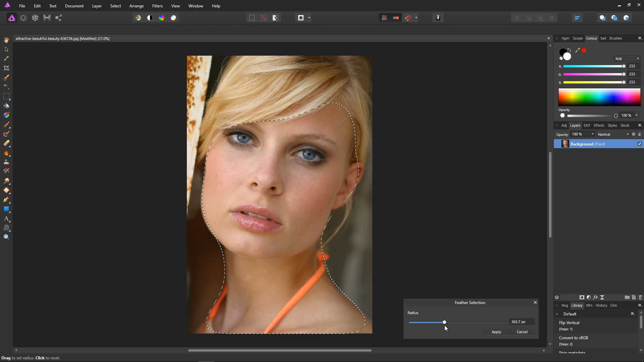Cancel the Feather Selection dialog
This screenshot has height=362, width=644.
point(522,332)
